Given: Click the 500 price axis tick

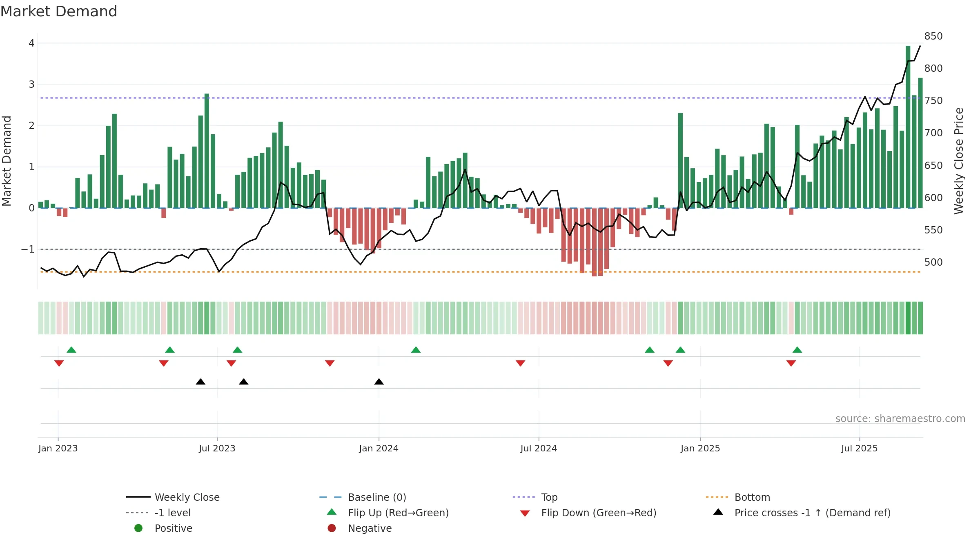Looking at the screenshot, I should tap(933, 262).
